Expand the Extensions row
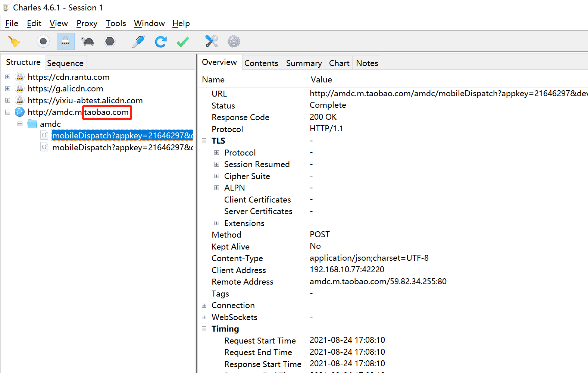 (x=216, y=223)
